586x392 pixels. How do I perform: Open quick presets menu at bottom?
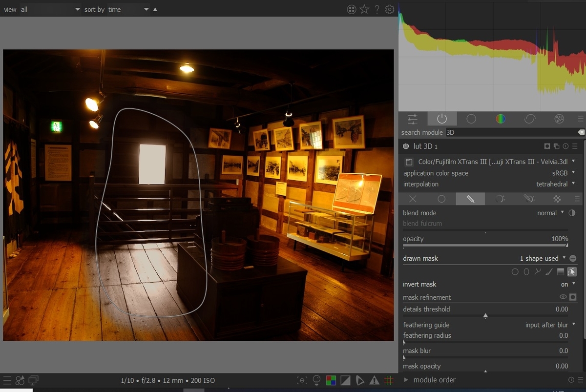click(x=7, y=380)
